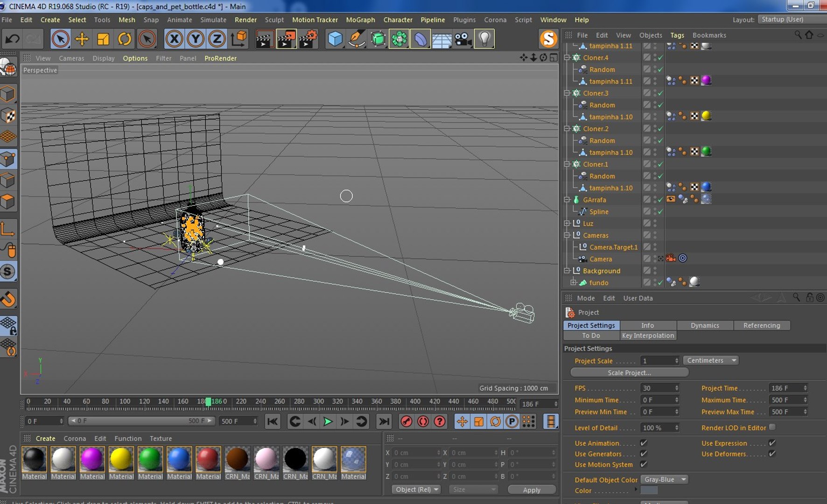This screenshot has width=827, height=504.
Task: Open Default Object Color dropdown
Action: [x=664, y=479]
